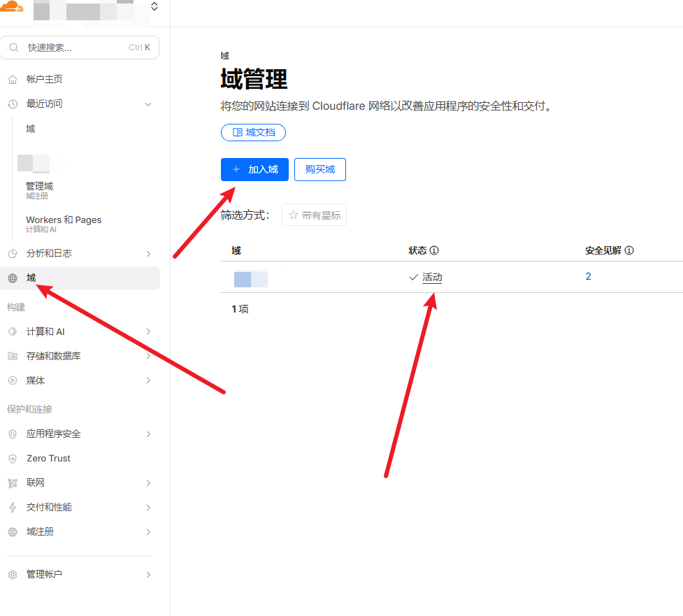Click the home icon beside 帐户主页
The width and height of the screenshot is (683, 616).
(13, 79)
